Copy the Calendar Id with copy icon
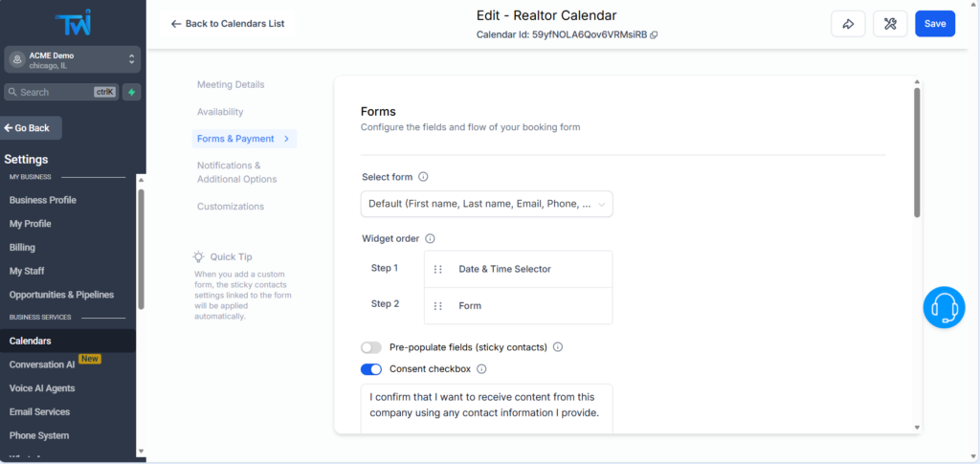The image size is (980, 464). (x=654, y=35)
